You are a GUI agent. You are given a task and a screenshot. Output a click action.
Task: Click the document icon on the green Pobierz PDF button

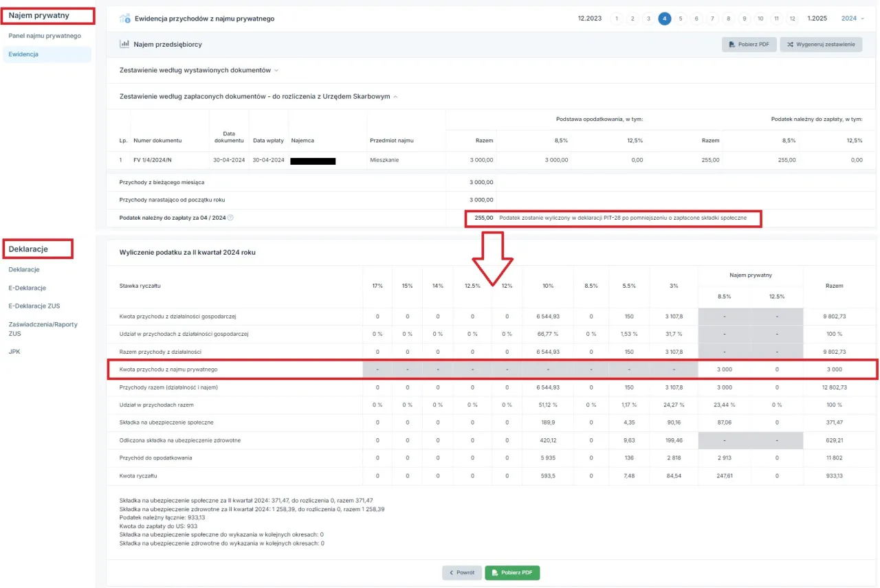[494, 572]
